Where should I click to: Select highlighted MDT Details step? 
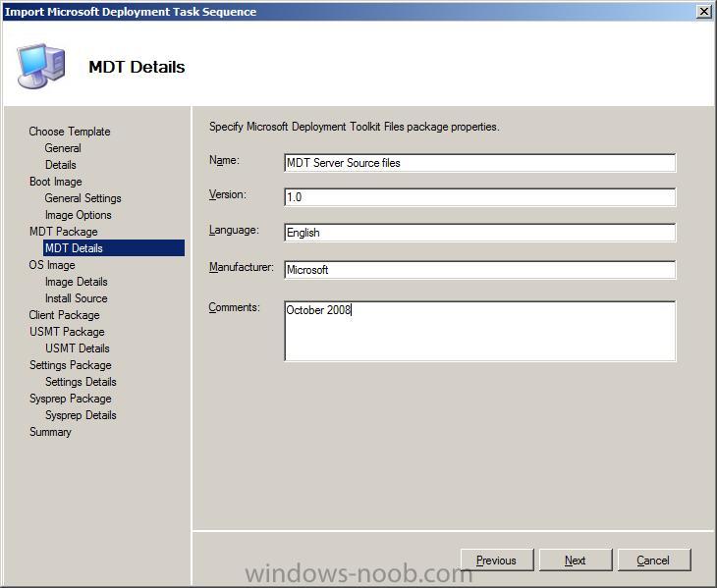pos(114,248)
